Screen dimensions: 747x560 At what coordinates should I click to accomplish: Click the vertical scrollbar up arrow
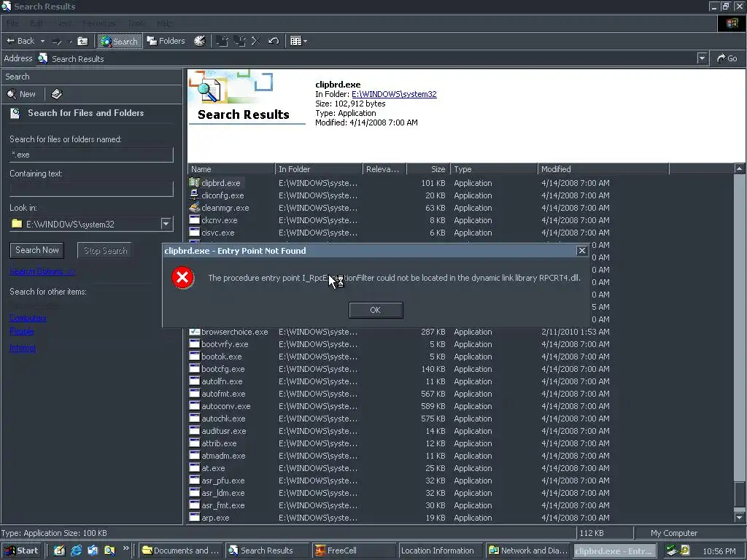point(739,168)
